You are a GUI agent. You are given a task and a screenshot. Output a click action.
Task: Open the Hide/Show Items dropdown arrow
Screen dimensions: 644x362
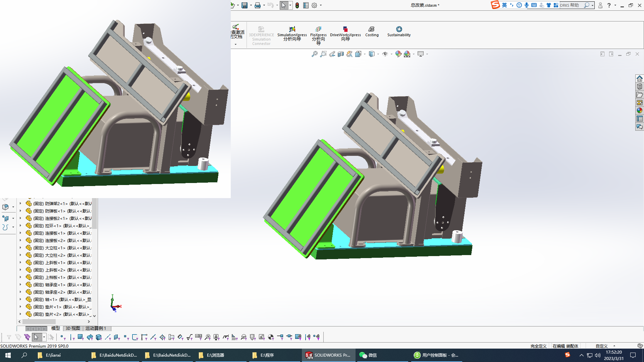pos(391,54)
